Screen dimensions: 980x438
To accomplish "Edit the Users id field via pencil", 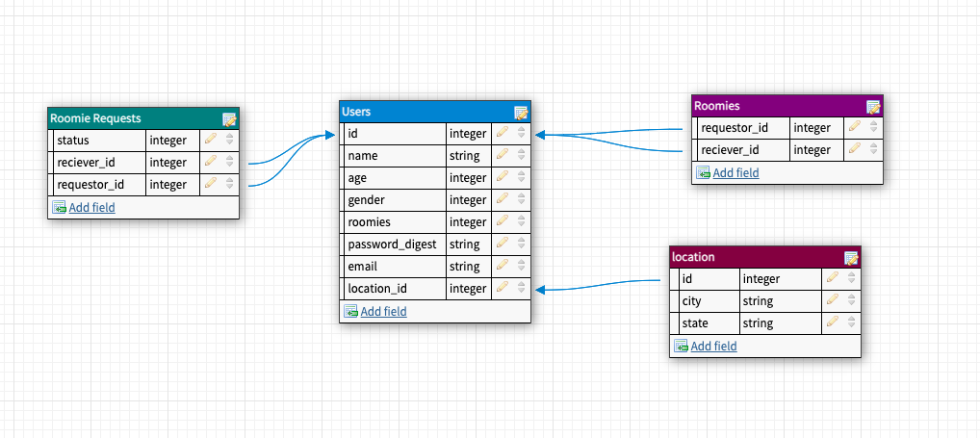I will tap(503, 132).
